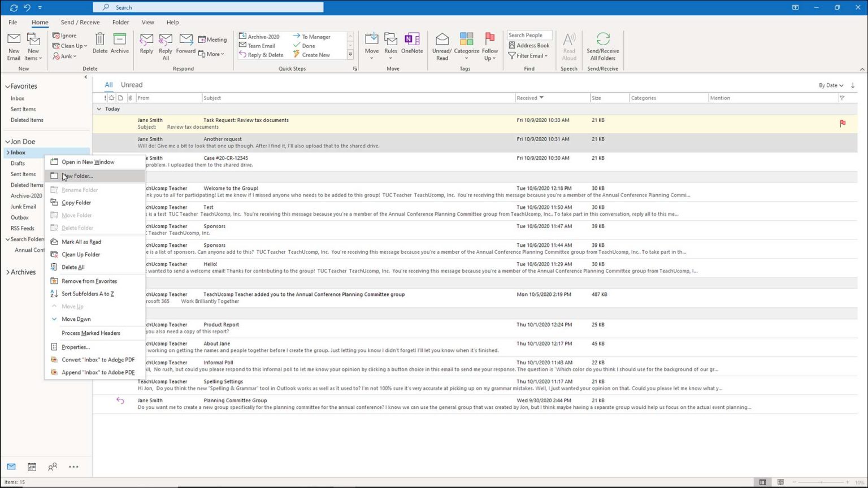This screenshot has height=488, width=868.
Task: Open the View ribbon tab
Action: point(147,23)
